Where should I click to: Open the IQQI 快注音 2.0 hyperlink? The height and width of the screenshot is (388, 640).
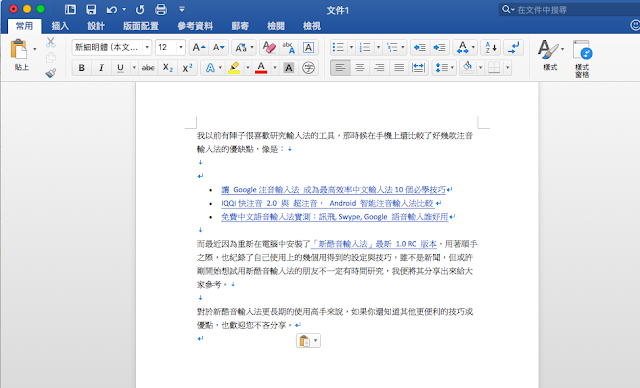(327, 203)
